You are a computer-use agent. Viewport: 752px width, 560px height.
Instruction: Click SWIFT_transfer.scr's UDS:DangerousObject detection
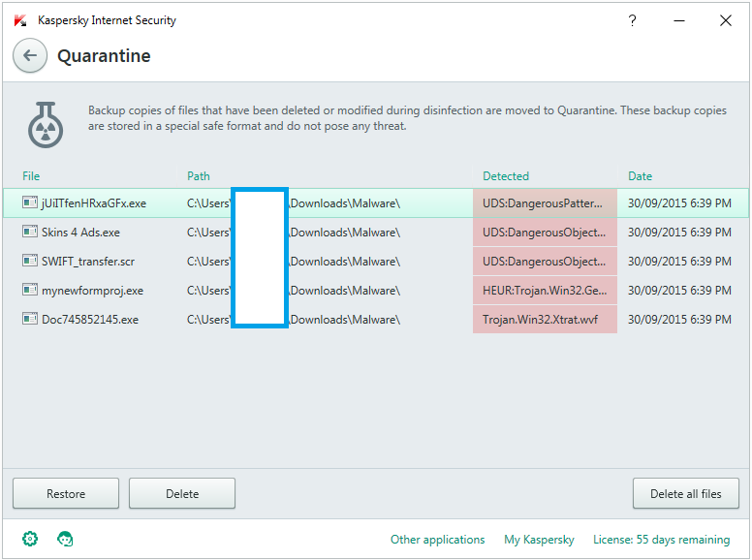(x=545, y=262)
